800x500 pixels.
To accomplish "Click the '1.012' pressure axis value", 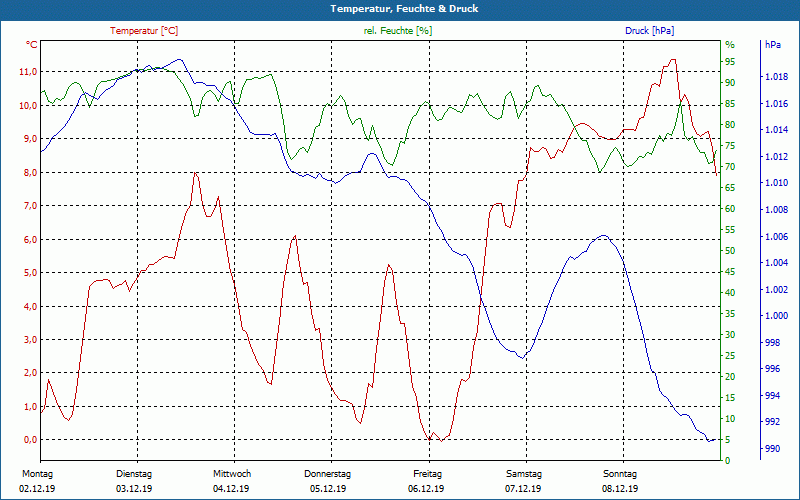I will [777, 157].
